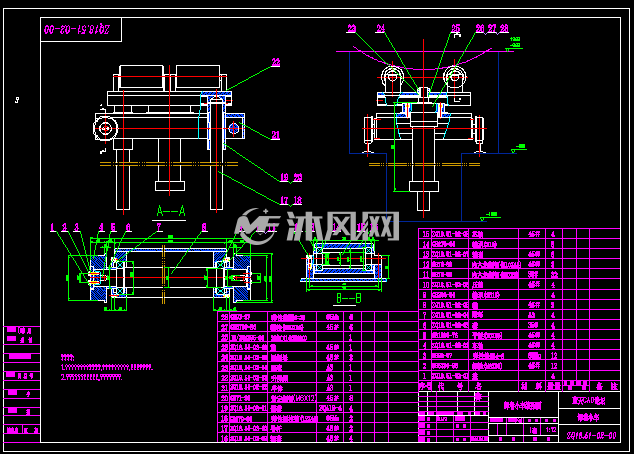Click row 15 index in parts list
The image size is (634, 454).
(425, 234)
